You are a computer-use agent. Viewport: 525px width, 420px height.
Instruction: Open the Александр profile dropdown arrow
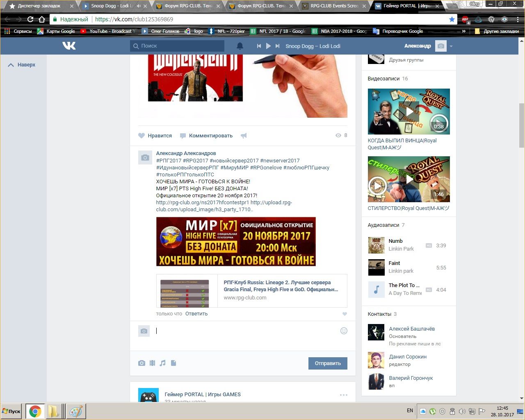click(451, 46)
